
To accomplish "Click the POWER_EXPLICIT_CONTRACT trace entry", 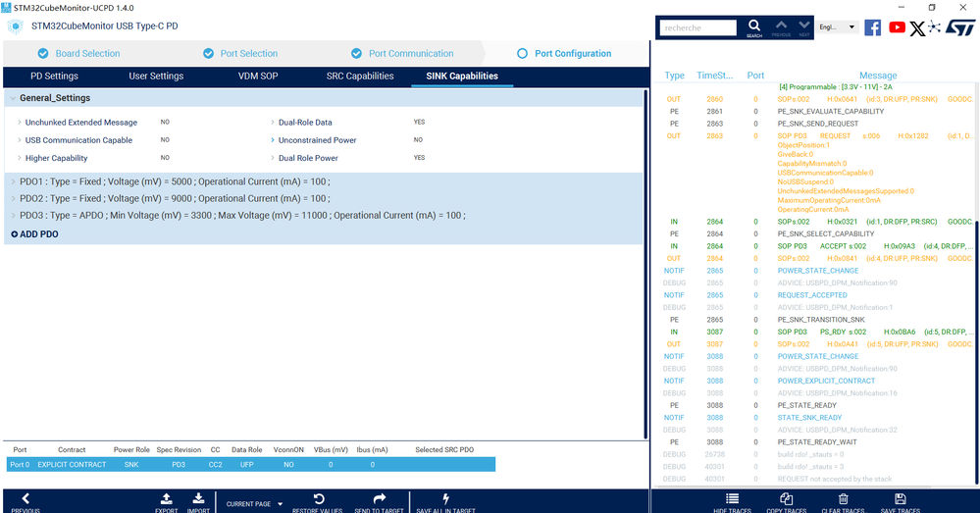I will 826,381.
